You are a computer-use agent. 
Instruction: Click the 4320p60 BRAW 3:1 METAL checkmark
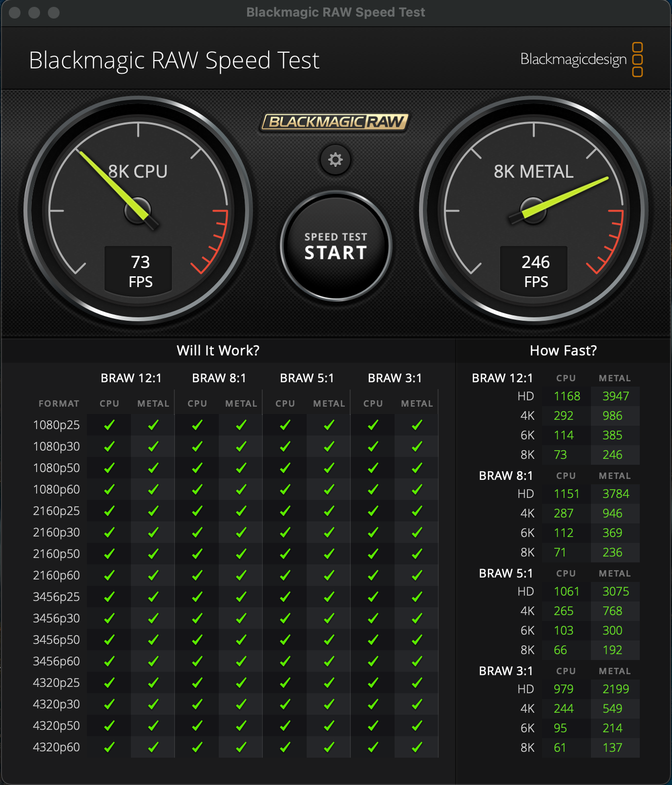pyautogui.click(x=417, y=747)
